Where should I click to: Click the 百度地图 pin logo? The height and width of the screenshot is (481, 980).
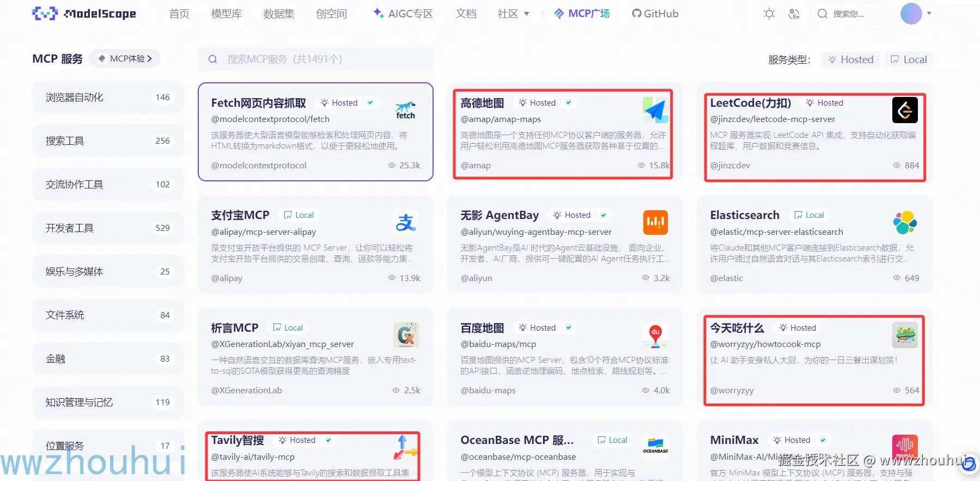(655, 335)
